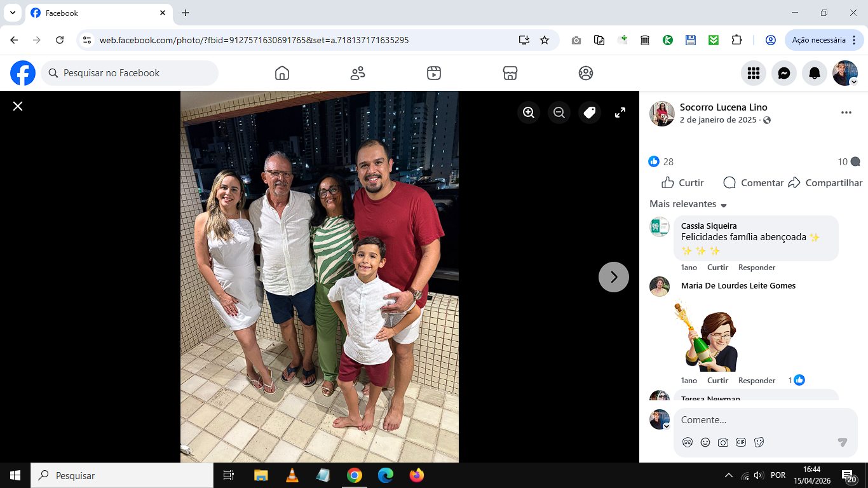Show the next photo with the arrow
The image size is (868, 488).
[x=614, y=277]
